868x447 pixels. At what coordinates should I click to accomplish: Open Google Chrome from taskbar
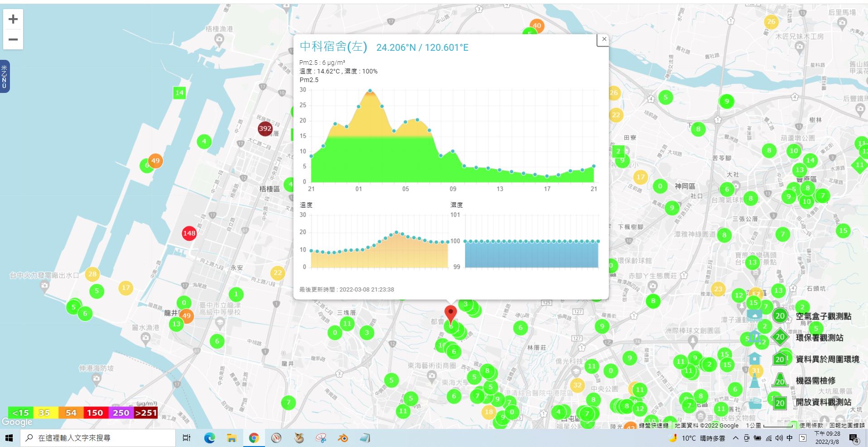tap(254, 438)
